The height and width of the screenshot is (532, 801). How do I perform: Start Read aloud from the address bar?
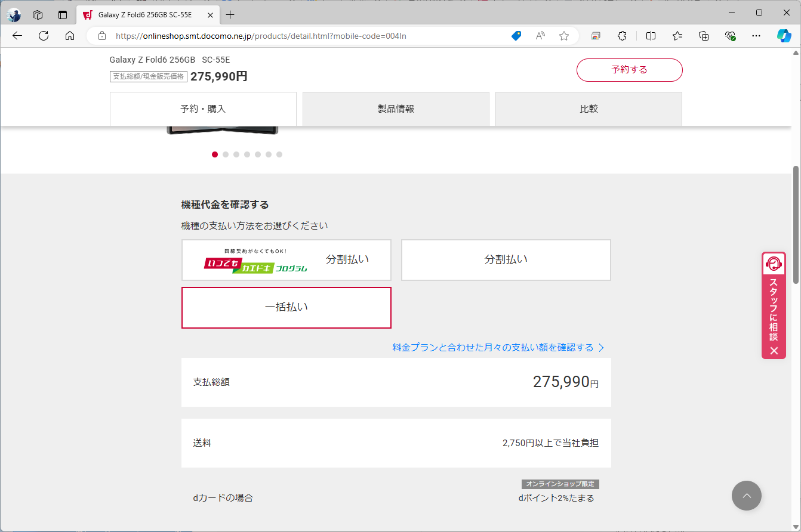click(540, 36)
